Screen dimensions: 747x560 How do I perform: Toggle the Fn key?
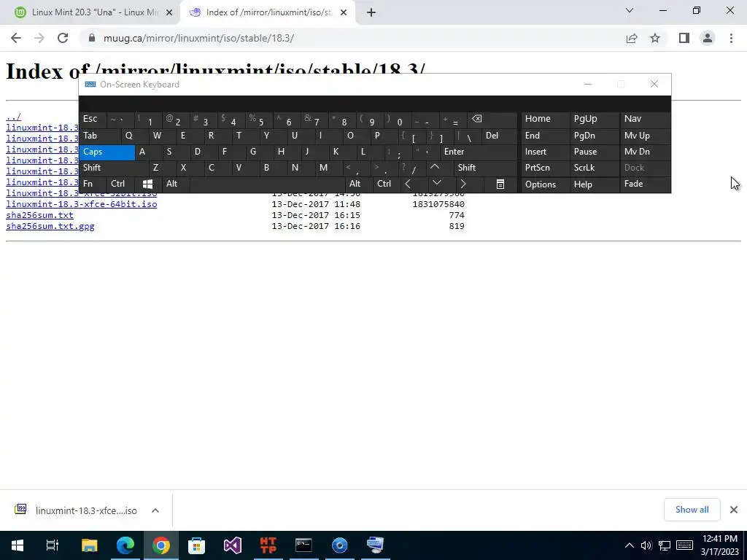coord(93,184)
